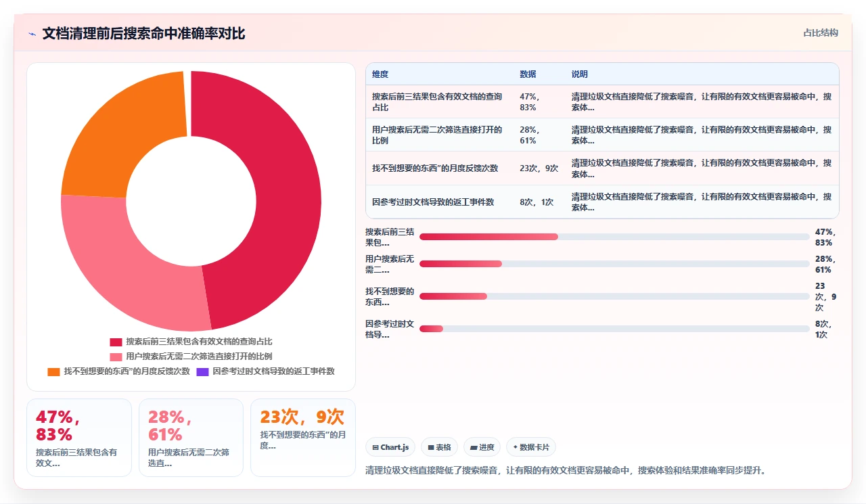Click the 说明 table column header
Image resolution: width=866 pixels, height=504 pixels.
(x=702, y=74)
